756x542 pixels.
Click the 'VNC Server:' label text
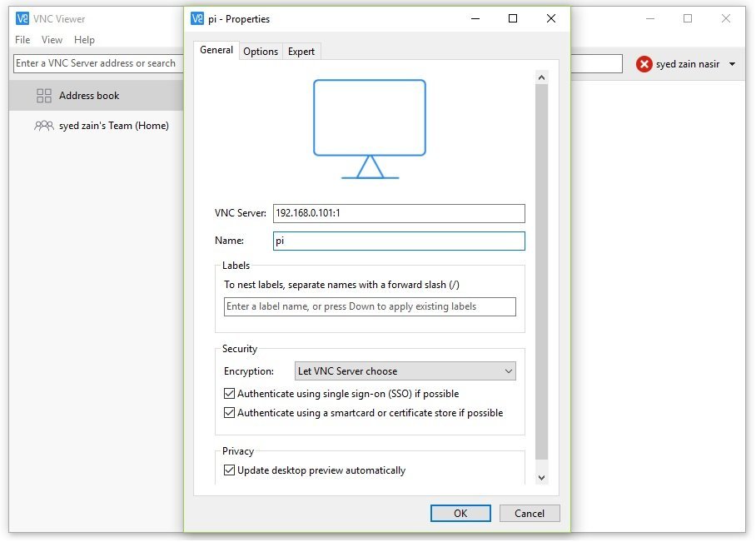click(x=240, y=214)
